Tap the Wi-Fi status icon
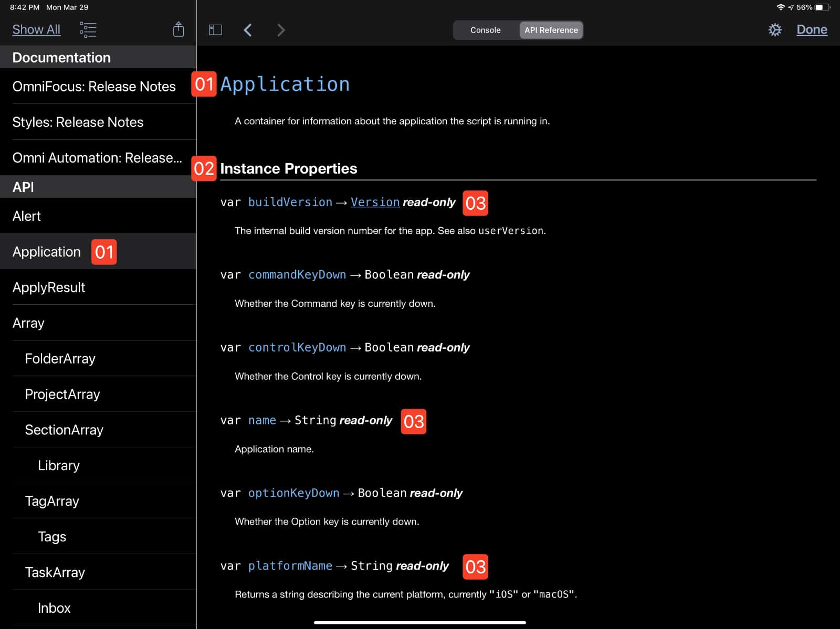Screen dimensions: 840x629 click(781, 7)
